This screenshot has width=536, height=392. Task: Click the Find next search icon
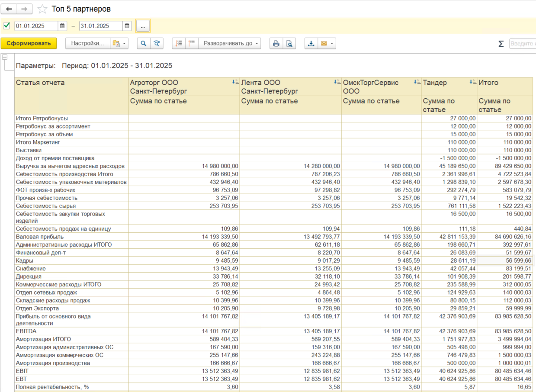click(x=156, y=43)
